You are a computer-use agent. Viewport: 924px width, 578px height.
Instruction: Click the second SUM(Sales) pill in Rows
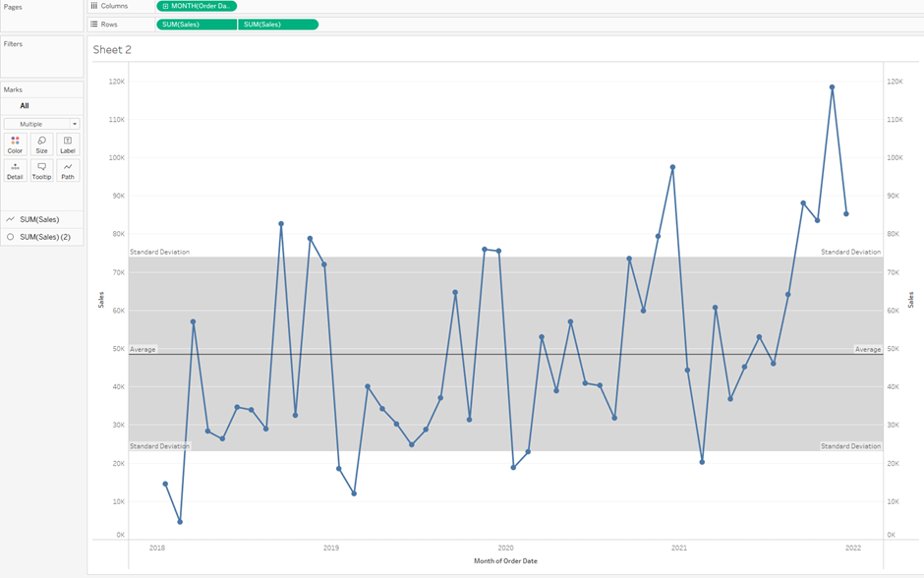click(x=278, y=25)
